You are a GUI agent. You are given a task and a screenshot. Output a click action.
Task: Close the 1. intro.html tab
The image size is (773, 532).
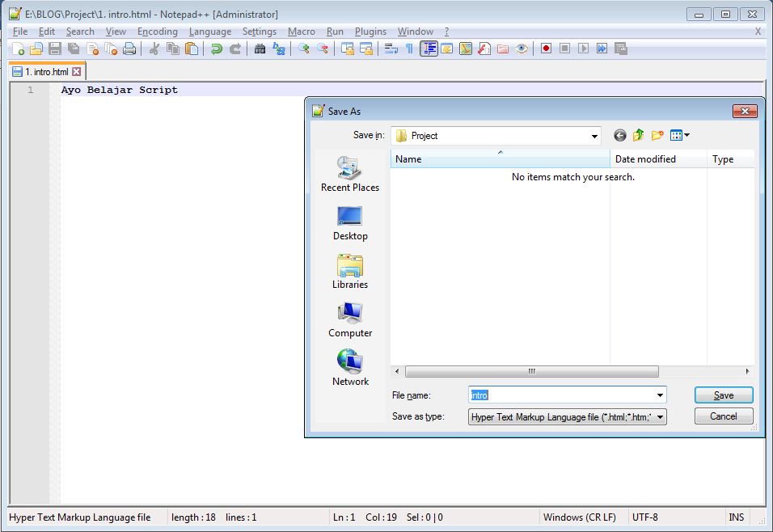point(77,72)
